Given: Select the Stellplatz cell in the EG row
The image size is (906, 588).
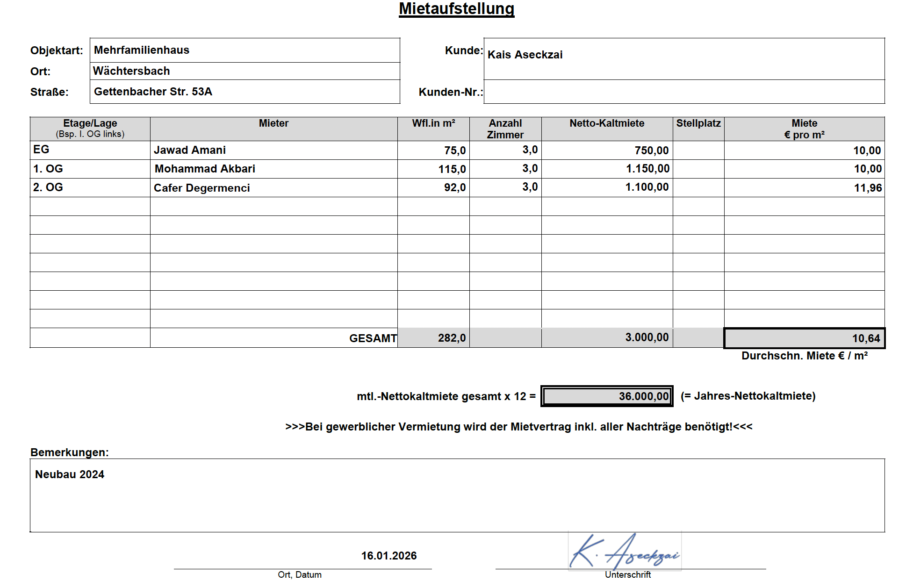Looking at the screenshot, I should click(x=698, y=150).
